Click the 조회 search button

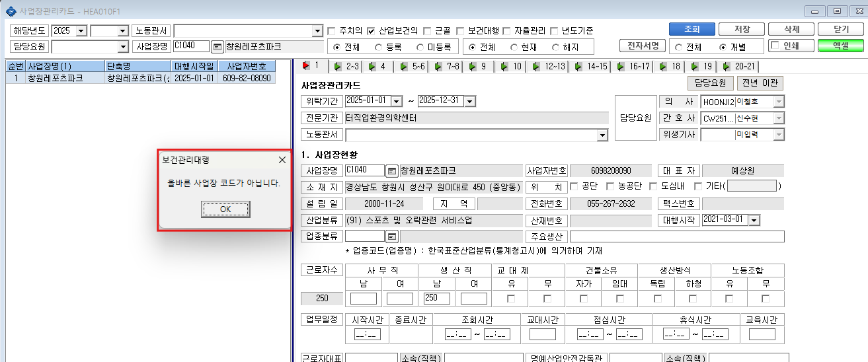[x=691, y=29]
